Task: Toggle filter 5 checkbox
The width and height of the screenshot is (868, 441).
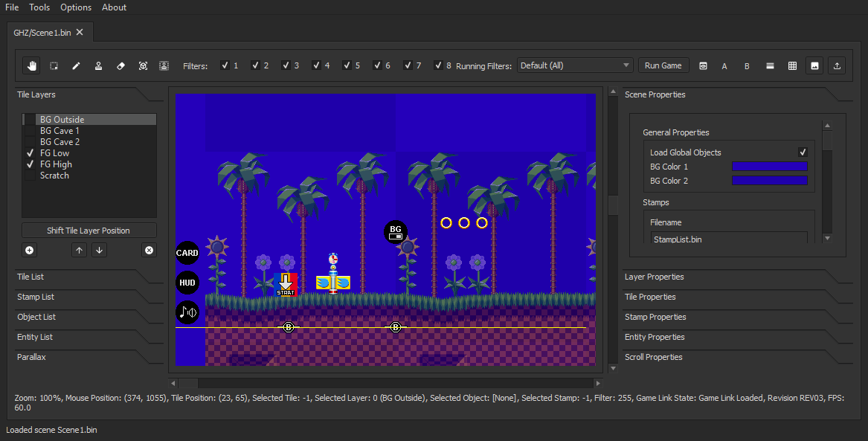Action: pyautogui.click(x=347, y=65)
